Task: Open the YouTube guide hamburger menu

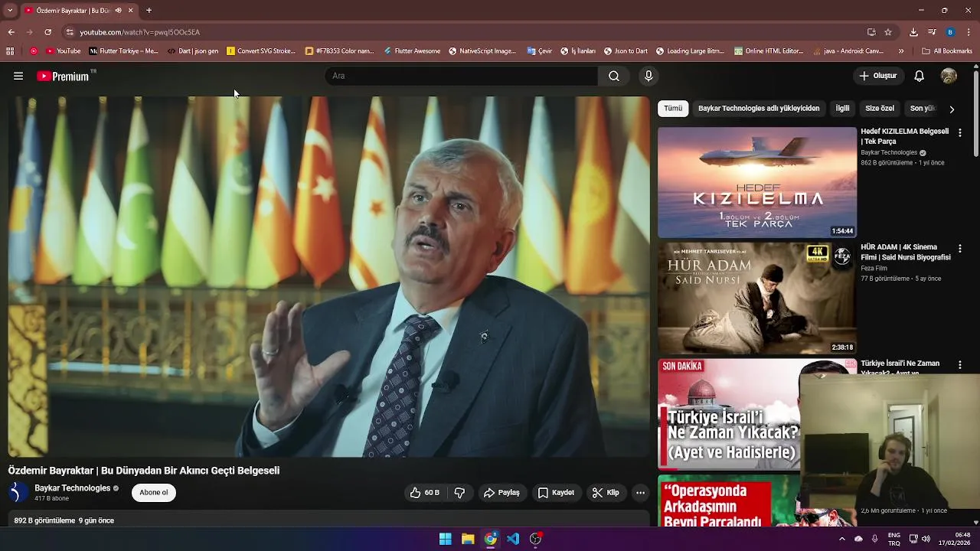Action: tap(18, 76)
